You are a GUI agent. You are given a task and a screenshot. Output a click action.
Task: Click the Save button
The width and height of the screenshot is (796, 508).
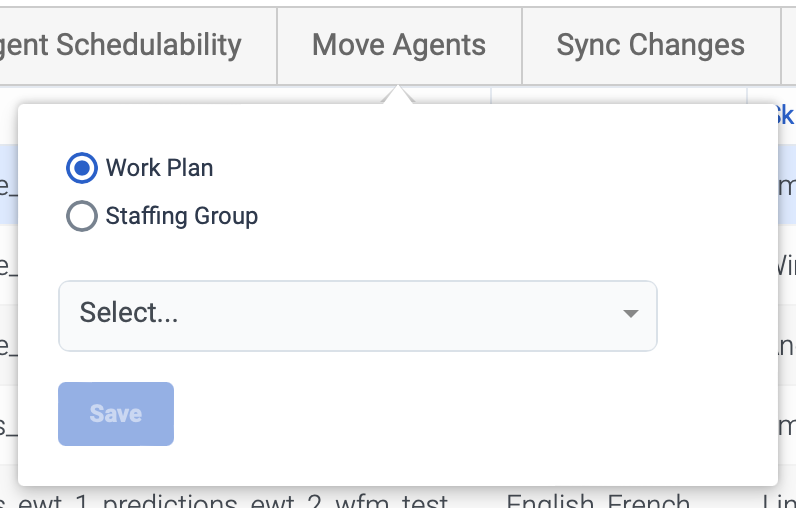tap(116, 413)
